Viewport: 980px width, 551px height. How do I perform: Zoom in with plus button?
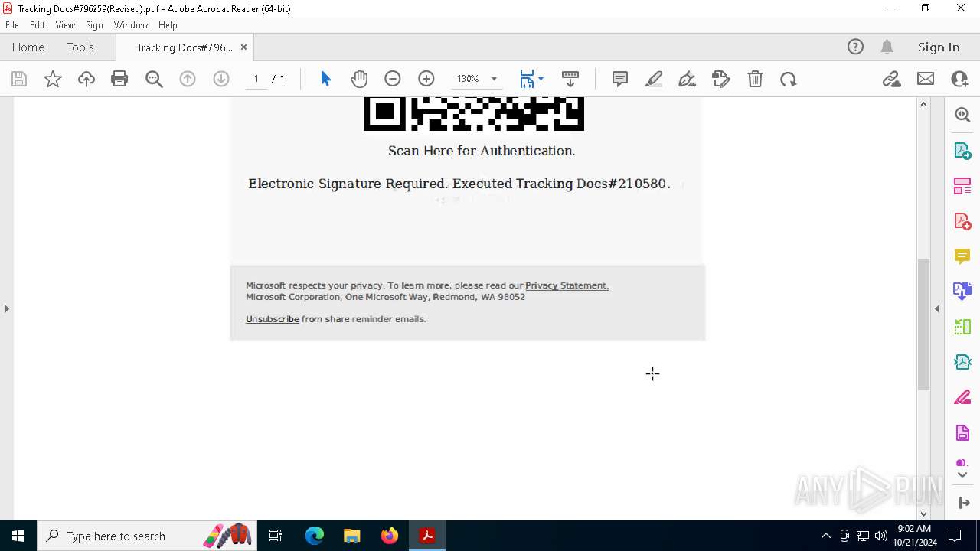(x=426, y=79)
